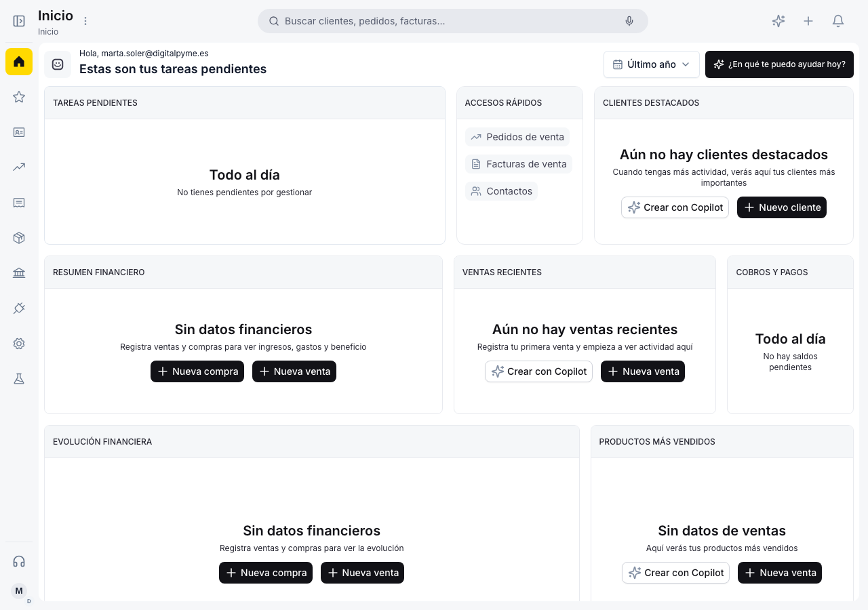The width and height of the screenshot is (868, 610).
Task: Open Facturas de venta quick access
Action: [x=519, y=164]
